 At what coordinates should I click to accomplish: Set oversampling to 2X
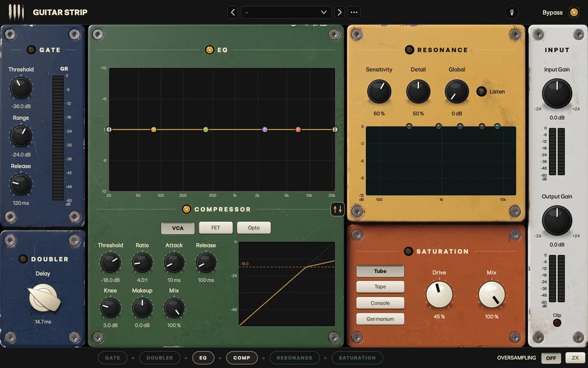click(575, 358)
